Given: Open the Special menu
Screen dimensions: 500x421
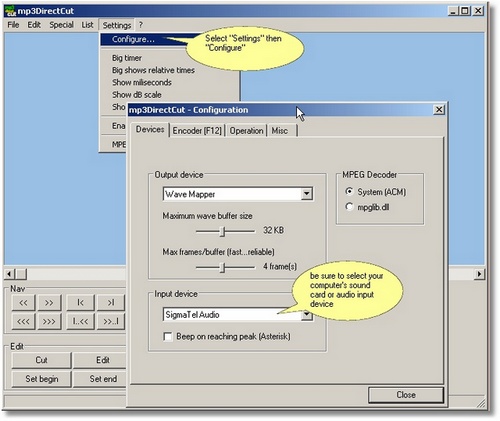Looking at the screenshot, I should 61,25.
